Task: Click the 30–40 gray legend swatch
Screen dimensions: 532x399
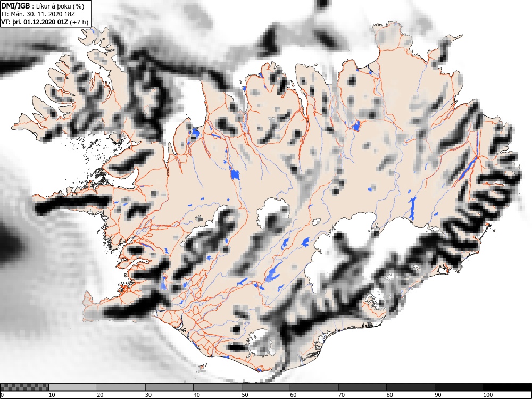Action: tap(169, 387)
